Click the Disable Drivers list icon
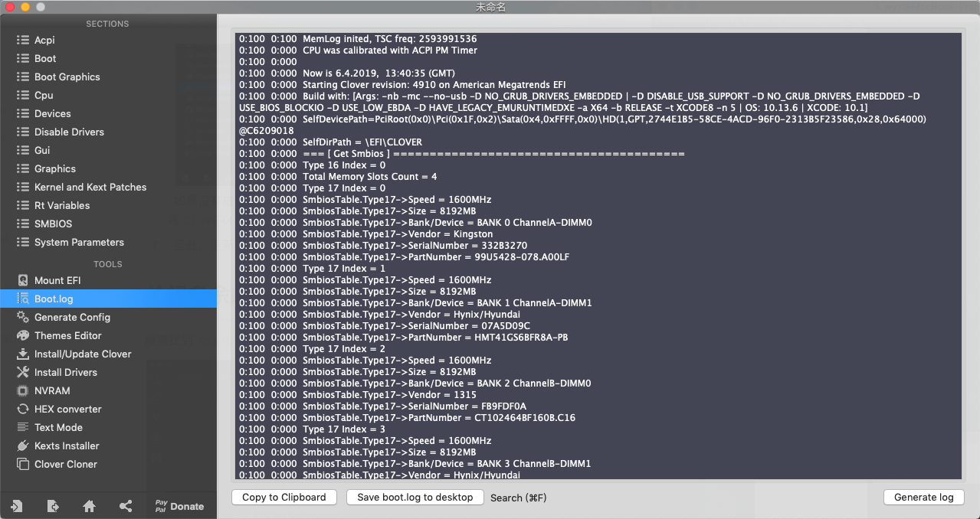 (22, 132)
